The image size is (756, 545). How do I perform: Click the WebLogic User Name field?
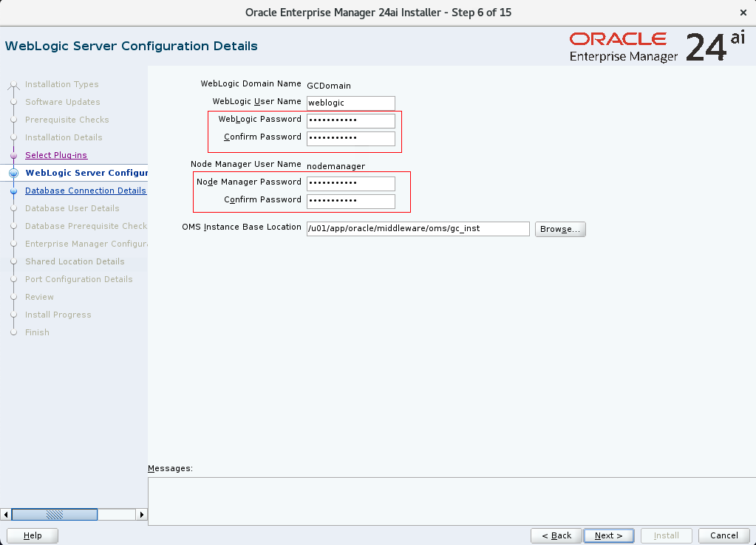tap(350, 103)
